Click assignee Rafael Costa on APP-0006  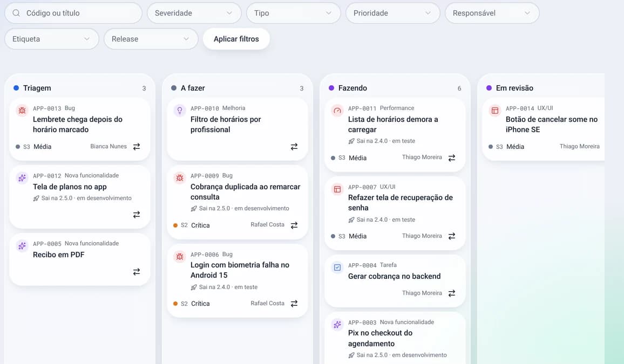point(267,303)
